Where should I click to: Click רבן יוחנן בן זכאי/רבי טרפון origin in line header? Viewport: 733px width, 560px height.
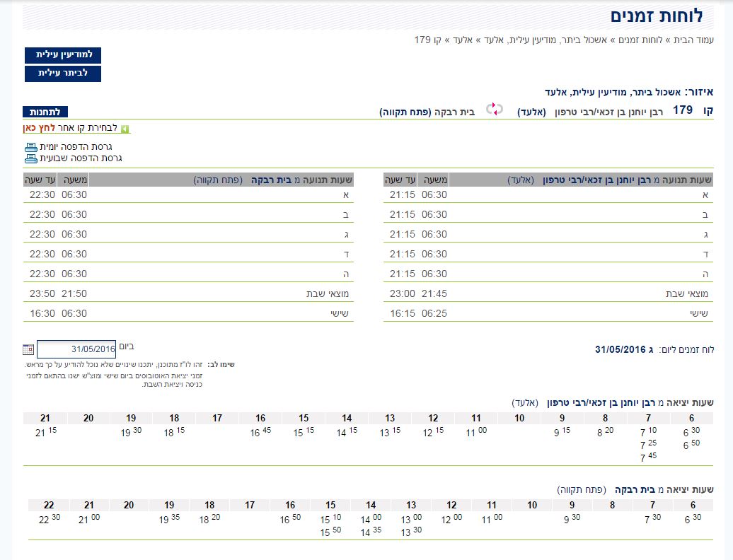point(608,112)
